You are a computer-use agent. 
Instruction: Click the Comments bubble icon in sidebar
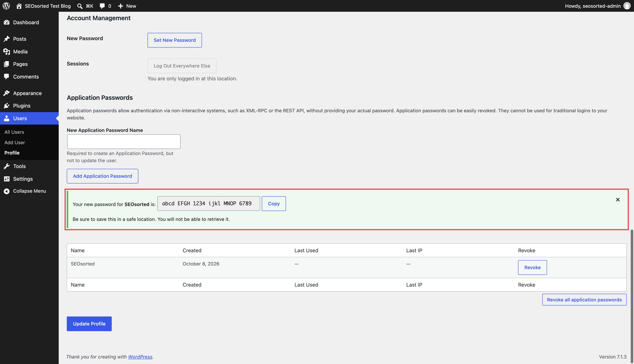7,77
